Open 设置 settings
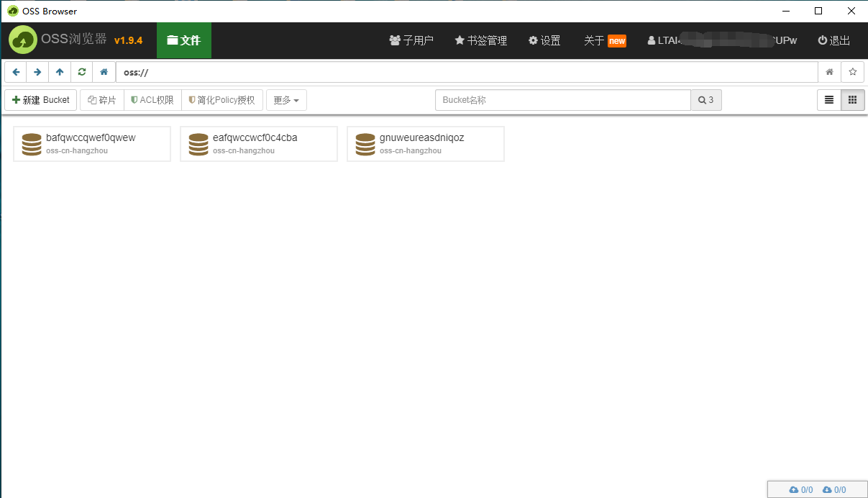Image resolution: width=868 pixels, height=498 pixels. (x=544, y=40)
